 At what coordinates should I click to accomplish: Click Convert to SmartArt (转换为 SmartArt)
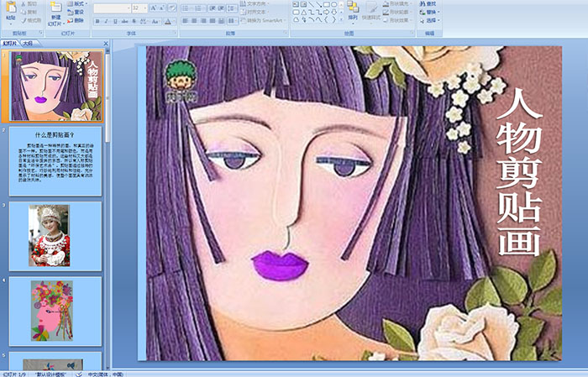(263, 20)
